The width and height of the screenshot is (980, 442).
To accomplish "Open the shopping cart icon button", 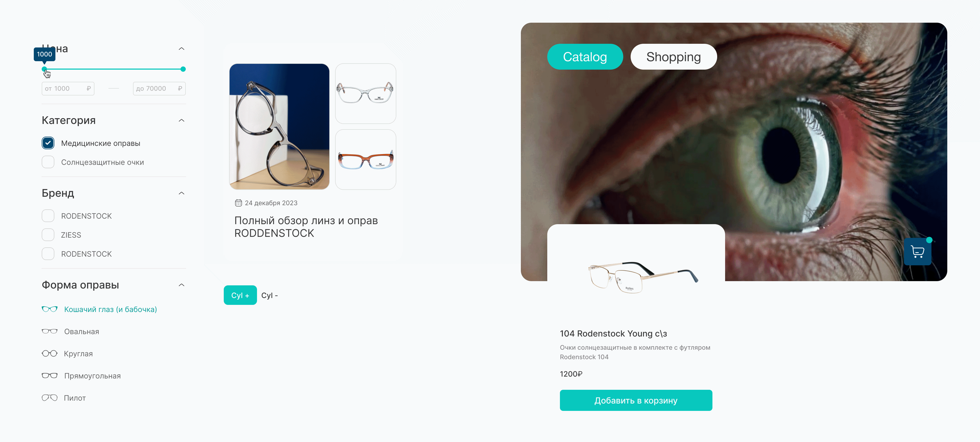I will tap(917, 251).
